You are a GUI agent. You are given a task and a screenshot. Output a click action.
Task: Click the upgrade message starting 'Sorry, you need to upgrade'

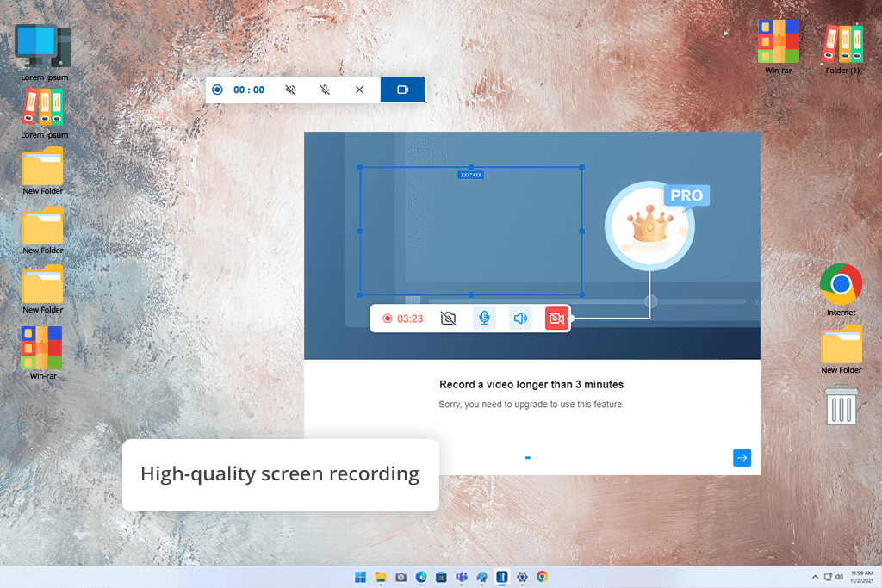(x=531, y=404)
